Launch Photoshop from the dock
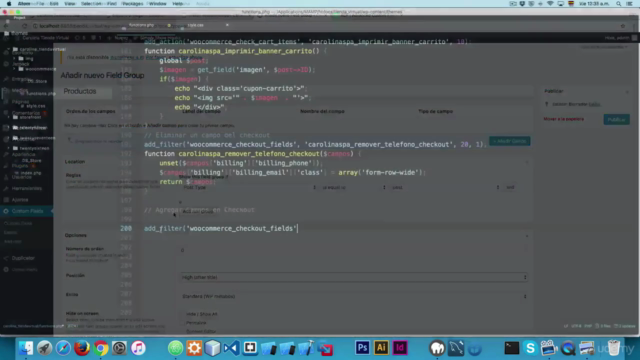Image resolution: width=640 pixels, height=360 pixels. point(362,348)
